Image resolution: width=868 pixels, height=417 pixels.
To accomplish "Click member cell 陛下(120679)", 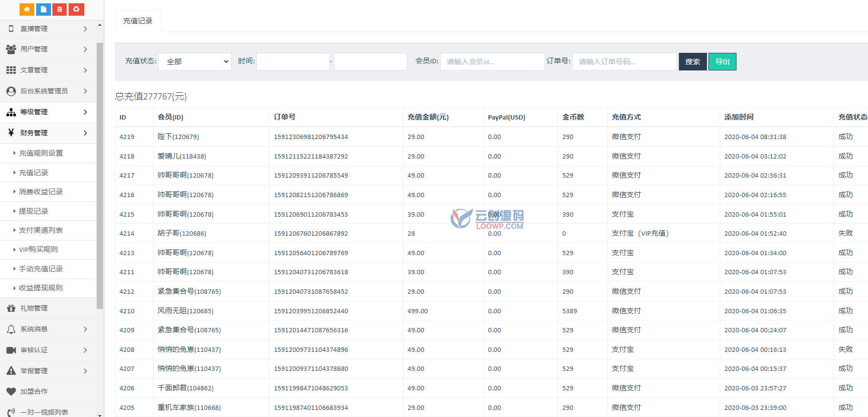I will (x=178, y=137).
